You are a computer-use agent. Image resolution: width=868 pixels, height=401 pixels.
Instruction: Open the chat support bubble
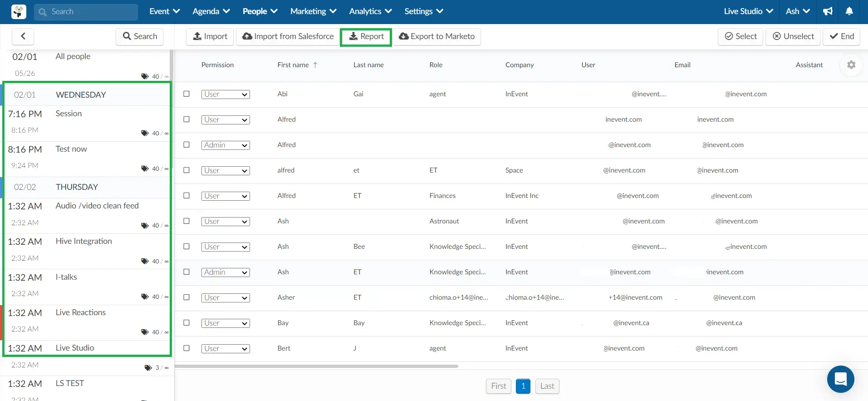tap(840, 379)
